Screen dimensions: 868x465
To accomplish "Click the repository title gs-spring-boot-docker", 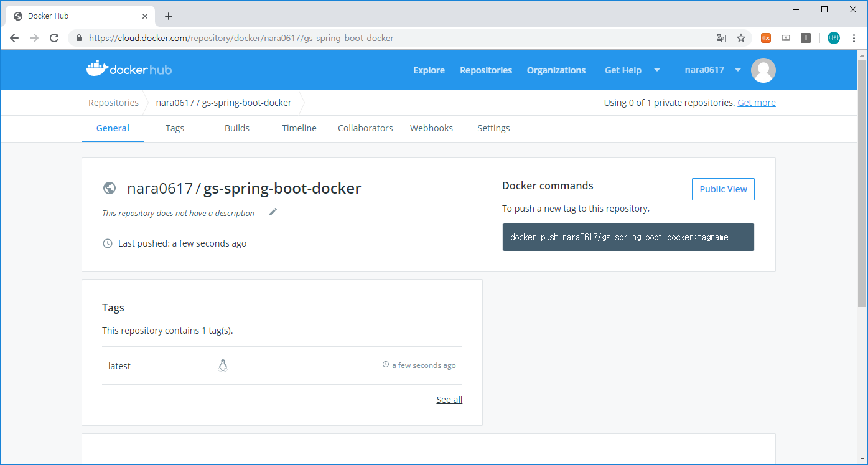I will coord(282,189).
